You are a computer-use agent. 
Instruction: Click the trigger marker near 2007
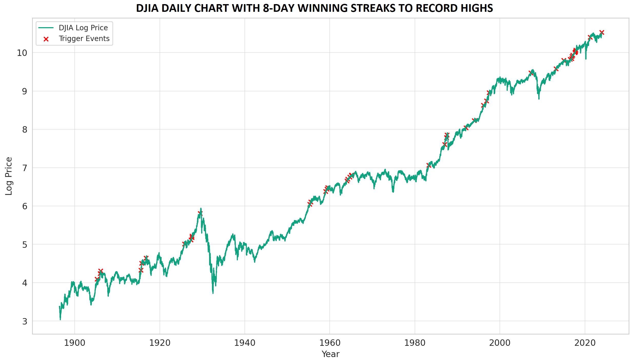pyautogui.click(x=531, y=73)
